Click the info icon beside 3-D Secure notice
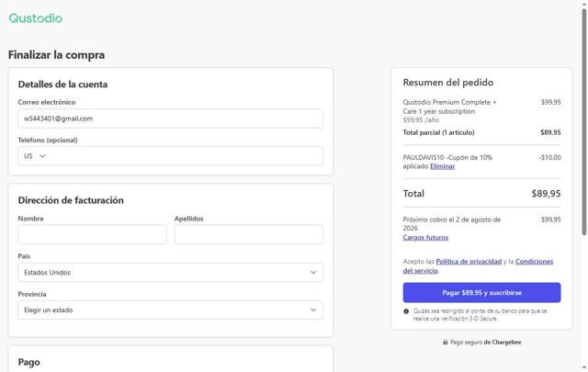Screen dimensions: 588x372 pos(406,311)
